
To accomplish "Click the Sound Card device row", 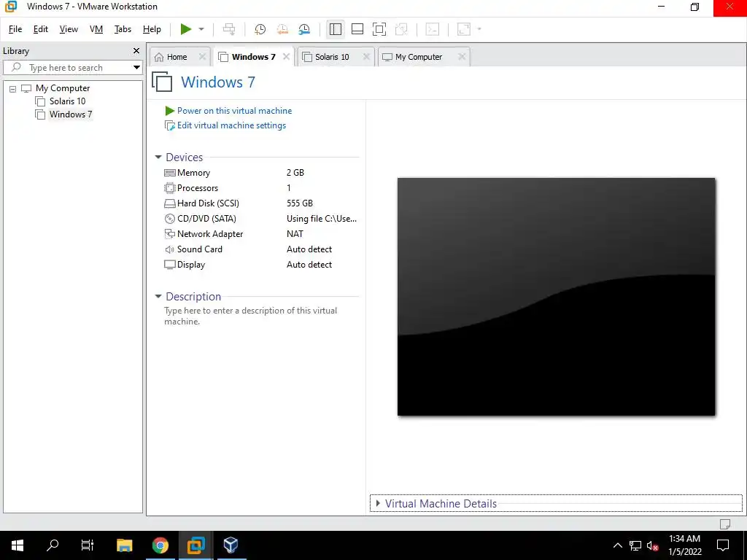I will 261,249.
